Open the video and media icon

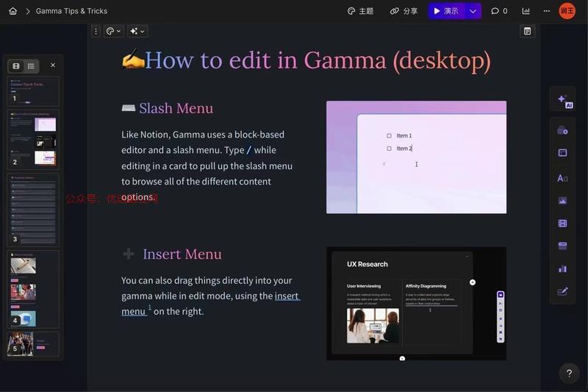562,224
